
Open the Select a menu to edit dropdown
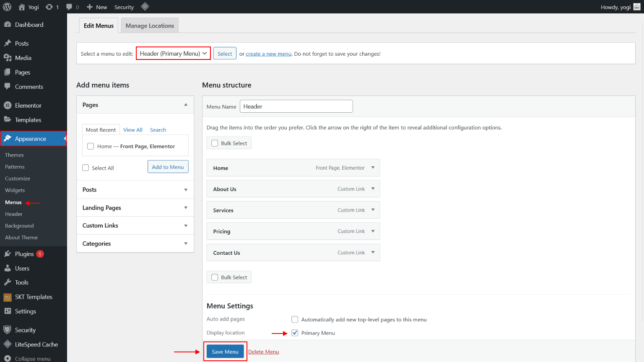coord(173,53)
